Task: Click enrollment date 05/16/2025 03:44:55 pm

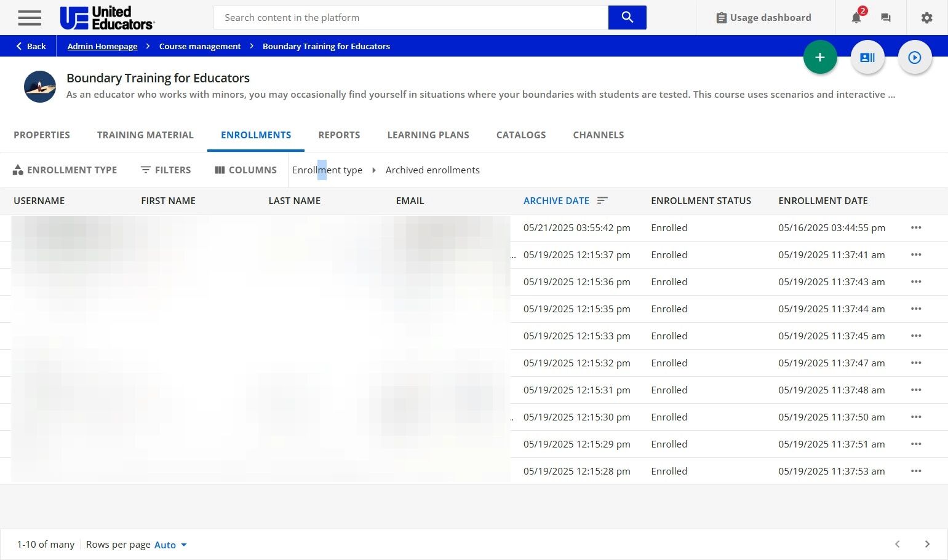Action: click(x=832, y=228)
